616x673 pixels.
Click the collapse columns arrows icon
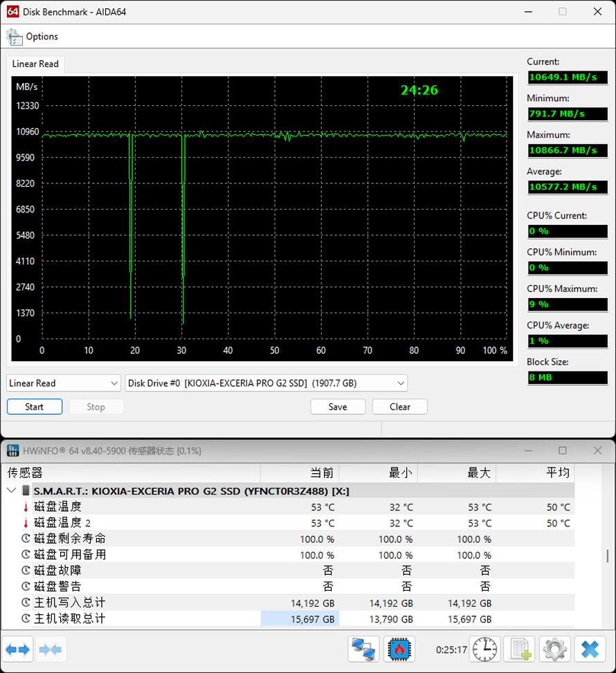(51, 649)
